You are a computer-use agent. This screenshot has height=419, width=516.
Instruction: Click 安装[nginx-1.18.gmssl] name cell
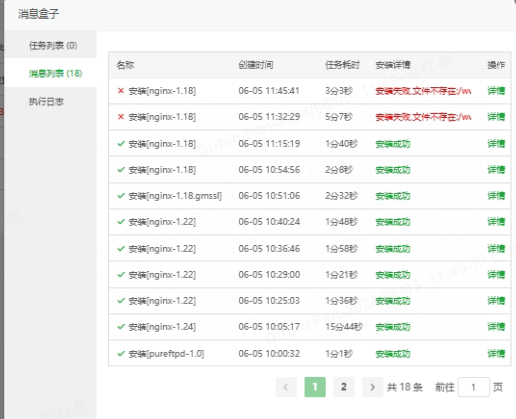[175, 196]
